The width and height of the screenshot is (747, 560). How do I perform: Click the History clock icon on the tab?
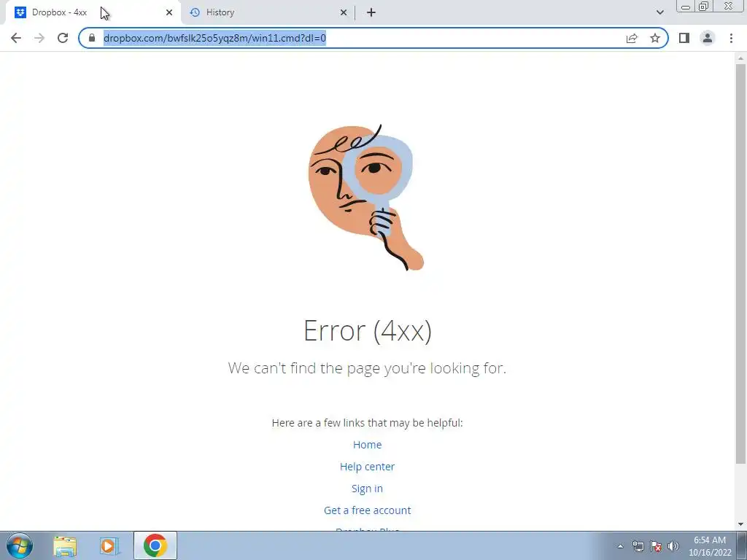195,12
